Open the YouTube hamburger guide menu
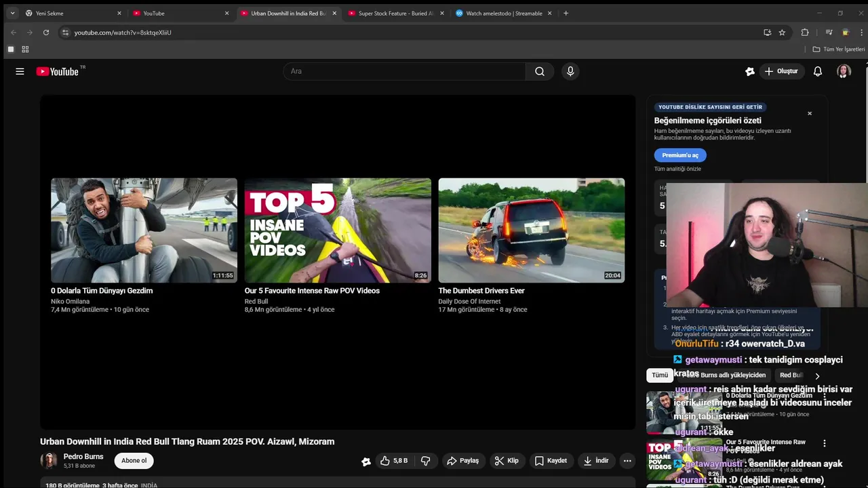The height and width of the screenshot is (488, 868). [x=20, y=71]
